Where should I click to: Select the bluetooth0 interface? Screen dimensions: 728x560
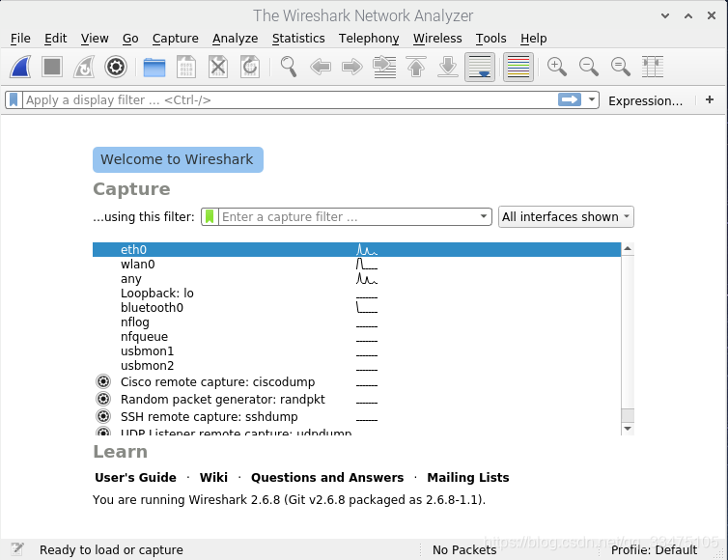point(356,307)
